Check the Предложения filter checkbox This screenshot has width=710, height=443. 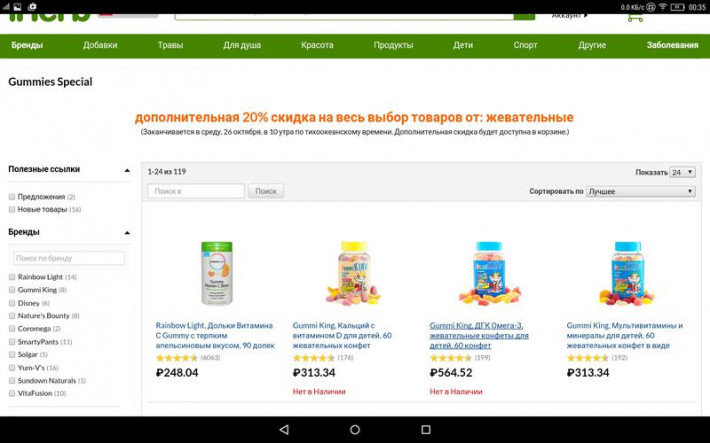click(12, 197)
